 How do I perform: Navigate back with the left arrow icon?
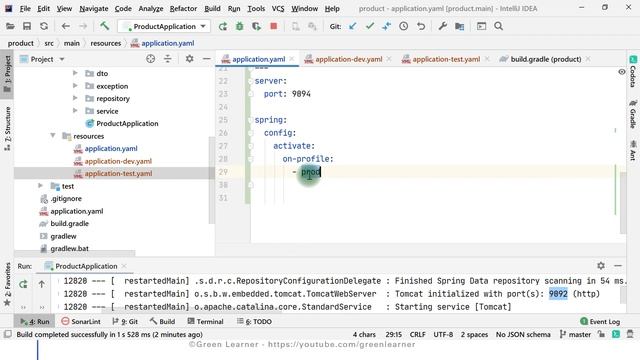click(x=65, y=27)
